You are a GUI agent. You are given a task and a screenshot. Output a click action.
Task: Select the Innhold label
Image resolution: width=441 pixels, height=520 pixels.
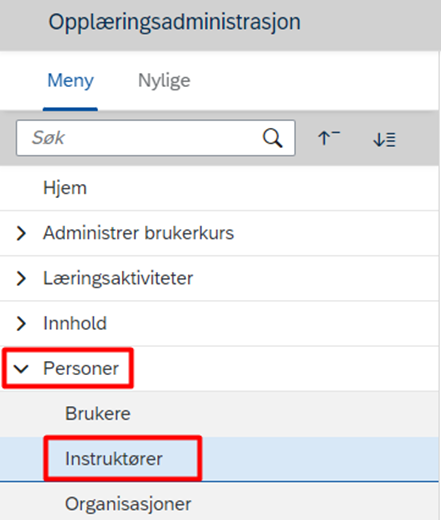click(75, 323)
